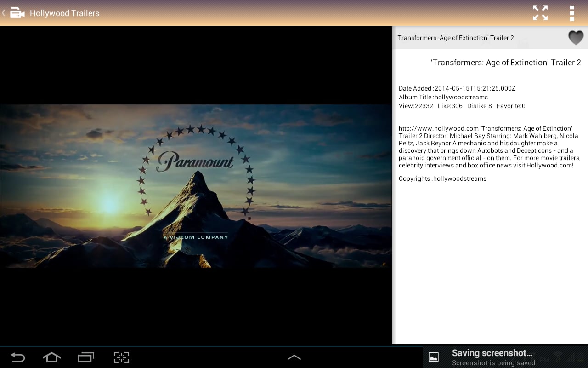The image size is (588, 368).
Task: Open the recent apps button
Action: click(86, 357)
